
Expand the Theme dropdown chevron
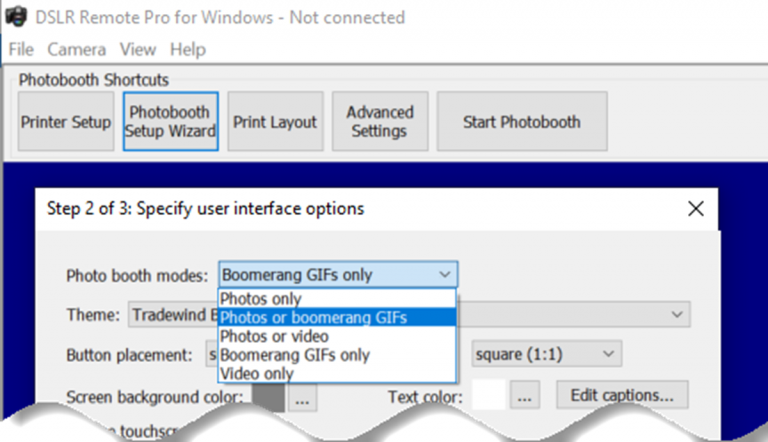pyautogui.click(x=677, y=314)
